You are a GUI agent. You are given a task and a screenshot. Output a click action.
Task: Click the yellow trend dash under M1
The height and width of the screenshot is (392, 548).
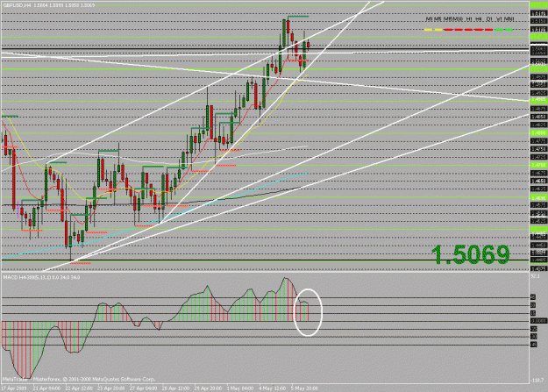429,30
